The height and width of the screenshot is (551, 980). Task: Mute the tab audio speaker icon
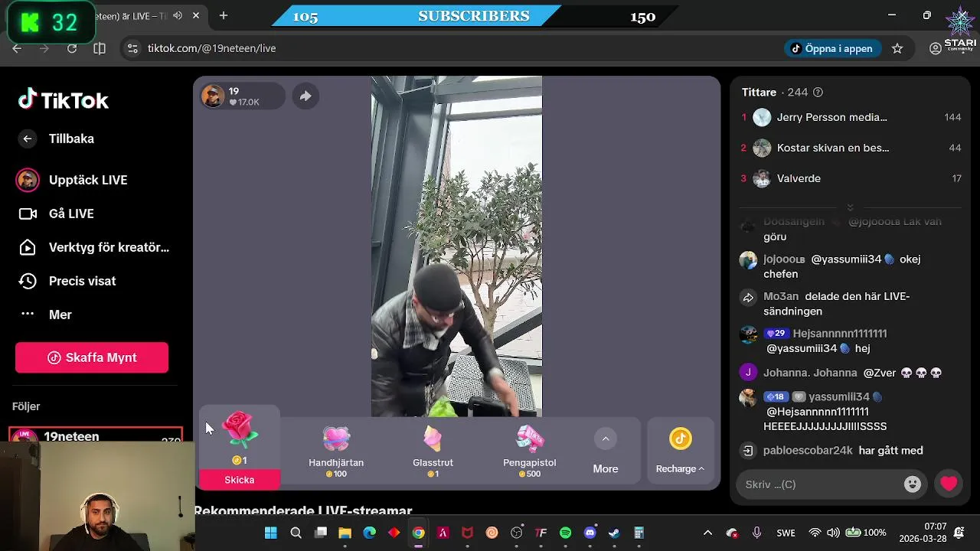[178, 15]
